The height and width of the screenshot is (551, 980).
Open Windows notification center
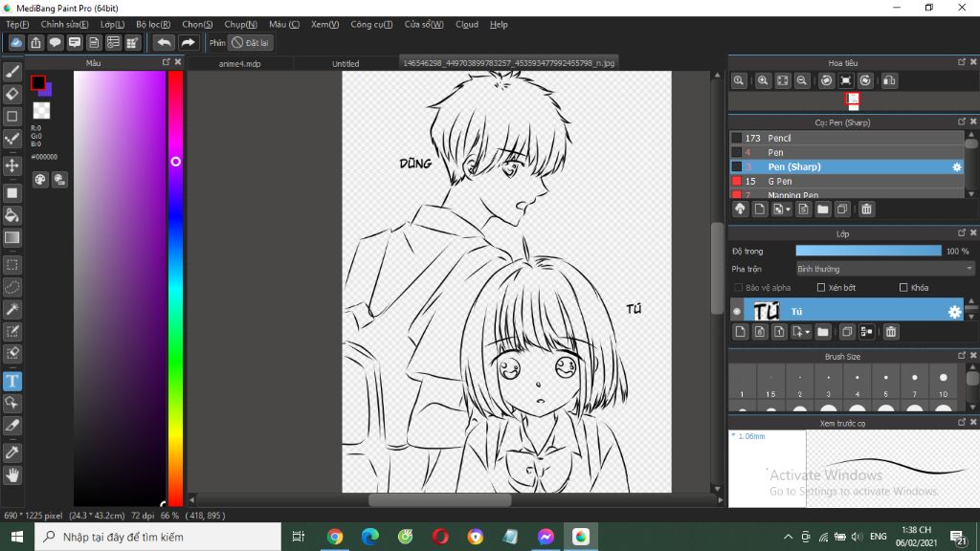click(959, 537)
